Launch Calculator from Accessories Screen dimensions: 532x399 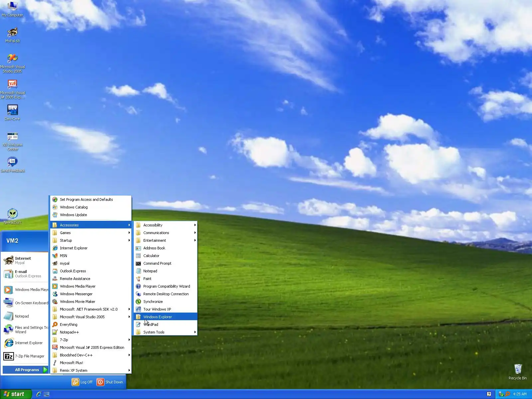[165, 256]
